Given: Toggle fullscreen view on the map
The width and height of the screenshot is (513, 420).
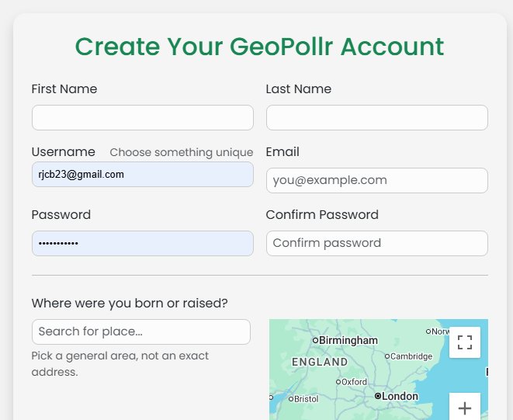Looking at the screenshot, I should pyautogui.click(x=465, y=342).
